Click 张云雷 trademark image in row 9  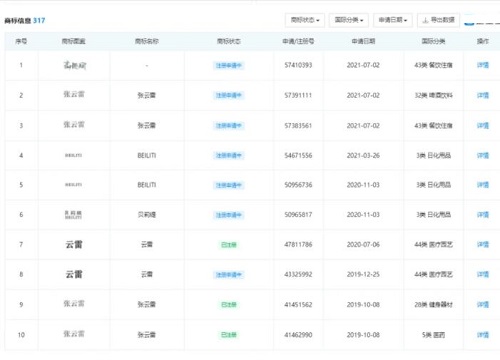pyautogui.click(x=74, y=304)
